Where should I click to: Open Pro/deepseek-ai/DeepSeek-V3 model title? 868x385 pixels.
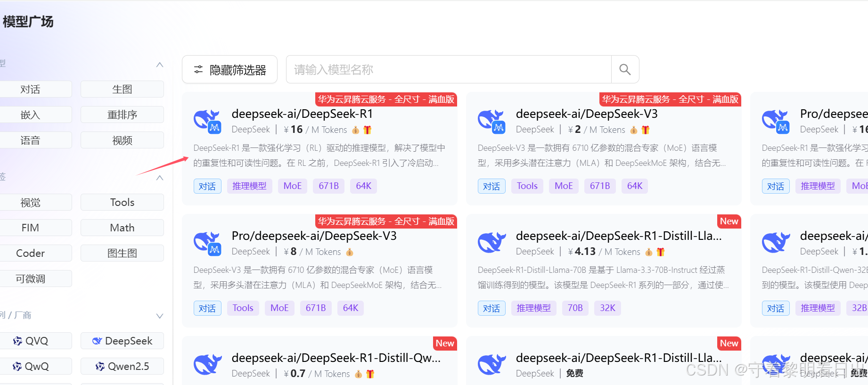point(314,236)
